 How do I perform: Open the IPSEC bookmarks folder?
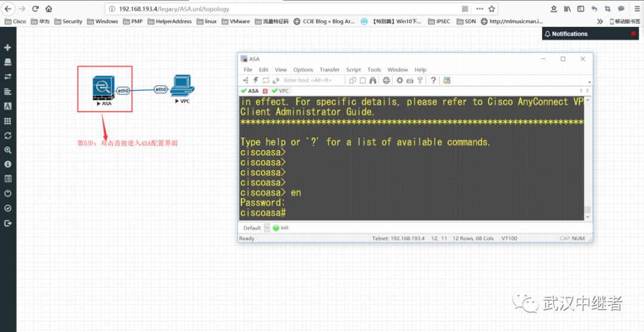(x=439, y=21)
